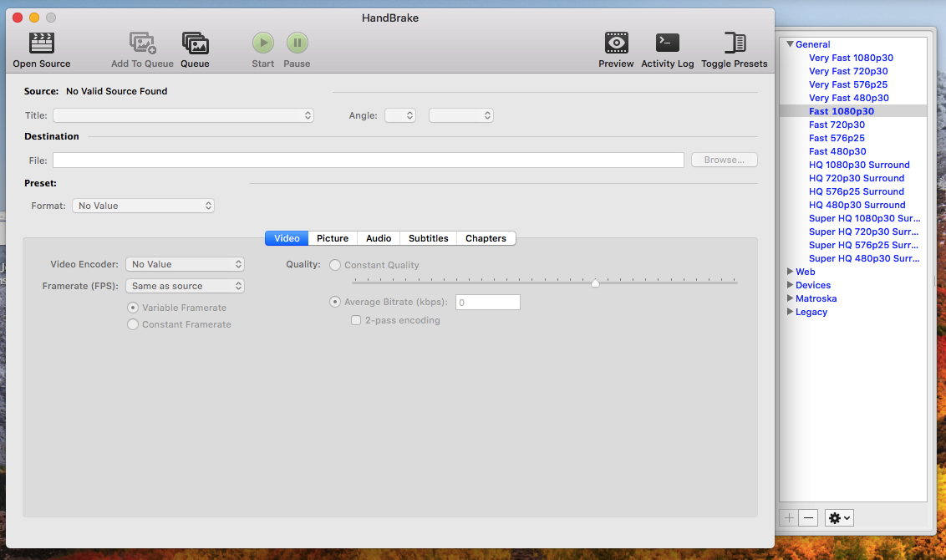Remove selected preset with minus button
This screenshot has width=946, height=560.
point(808,517)
